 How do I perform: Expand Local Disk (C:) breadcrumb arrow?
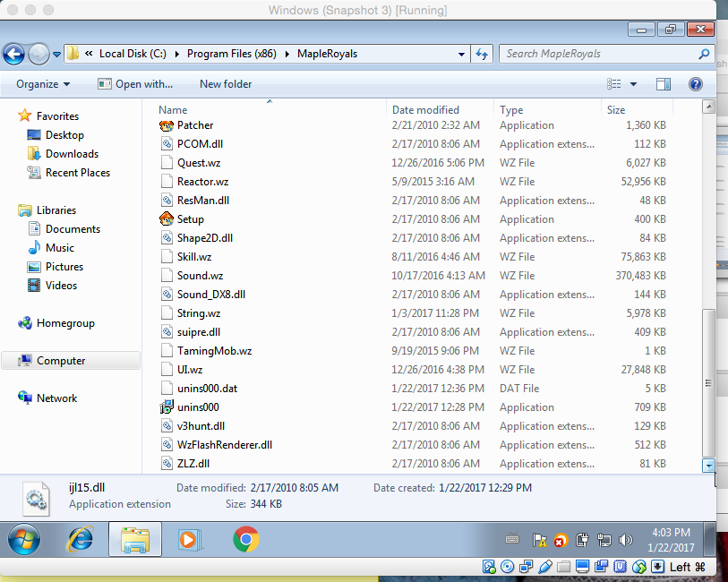click(x=177, y=54)
